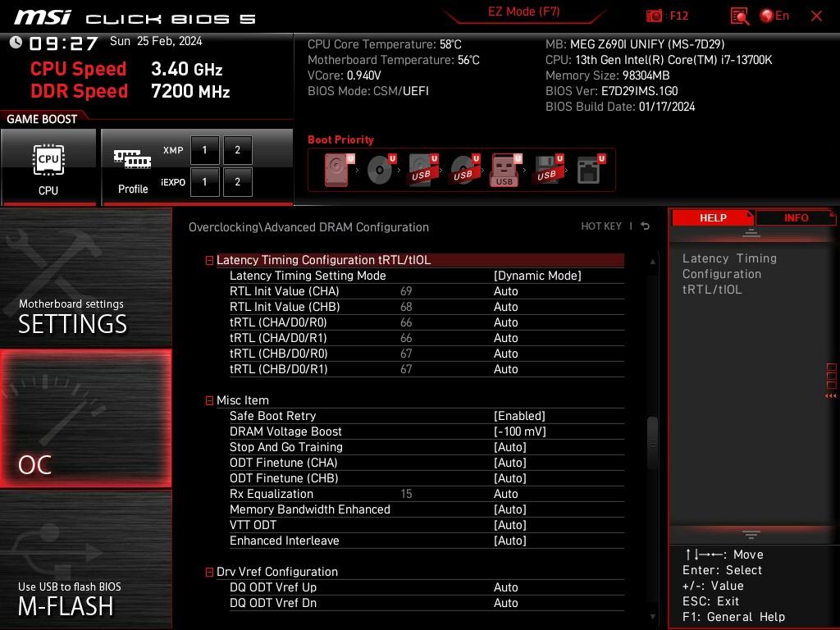Switch to EZ Mode (F7)

[524, 11]
